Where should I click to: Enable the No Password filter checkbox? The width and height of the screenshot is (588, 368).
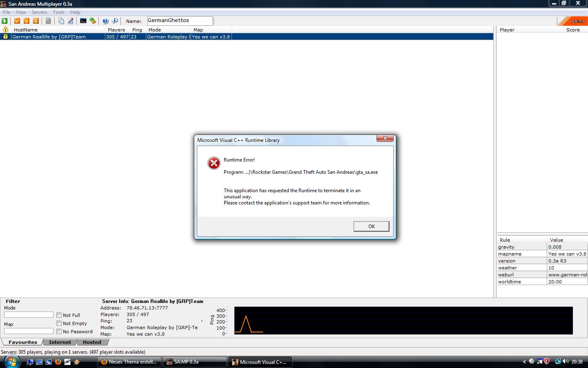point(59,332)
